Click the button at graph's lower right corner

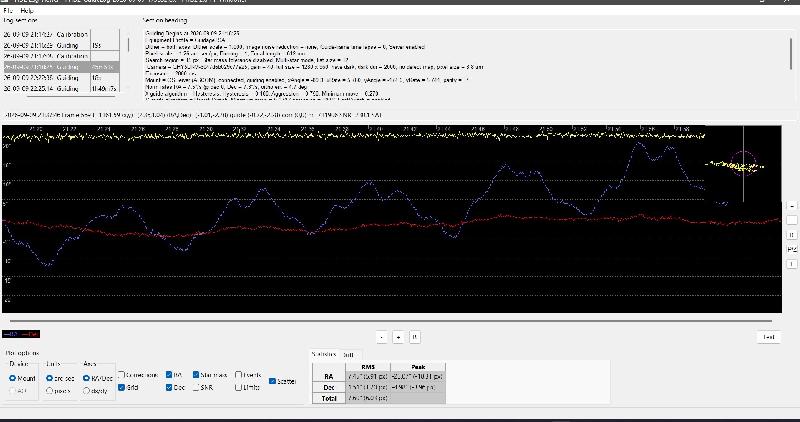coord(768,337)
